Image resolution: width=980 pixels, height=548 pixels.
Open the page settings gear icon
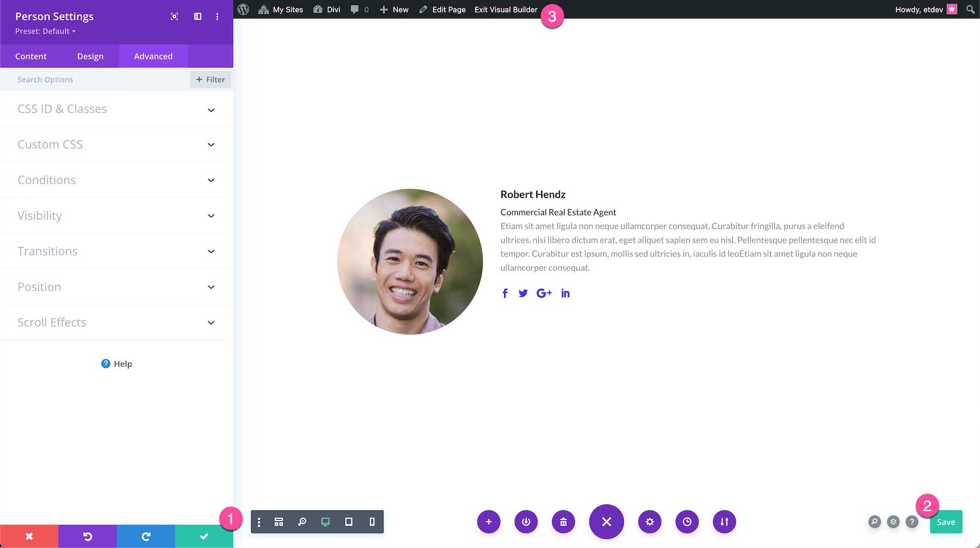tap(650, 521)
